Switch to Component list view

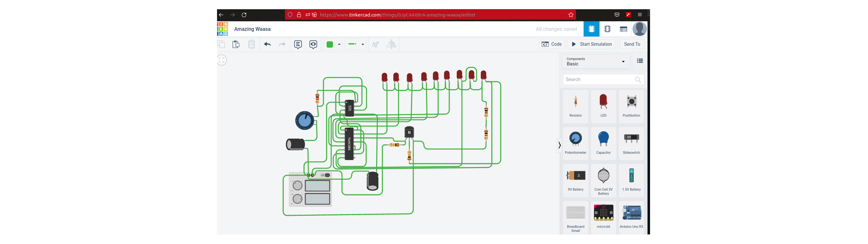[x=623, y=29]
